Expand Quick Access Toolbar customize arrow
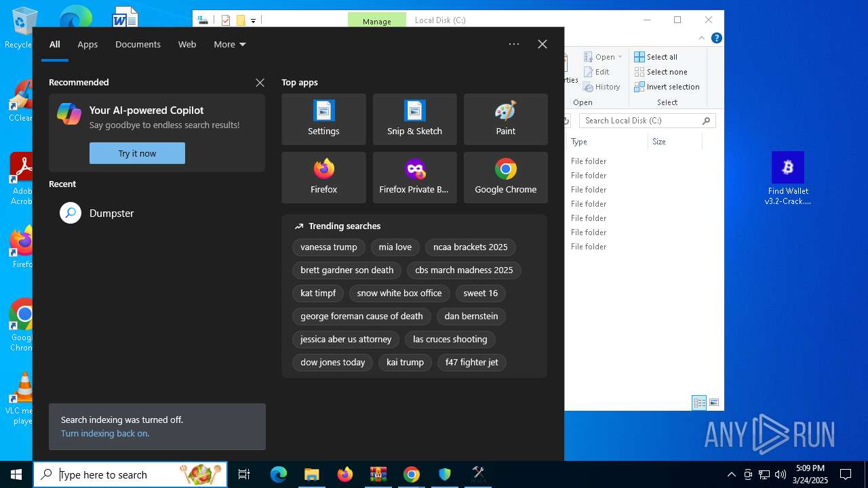Screen dimensions: 868x488 point(253,20)
